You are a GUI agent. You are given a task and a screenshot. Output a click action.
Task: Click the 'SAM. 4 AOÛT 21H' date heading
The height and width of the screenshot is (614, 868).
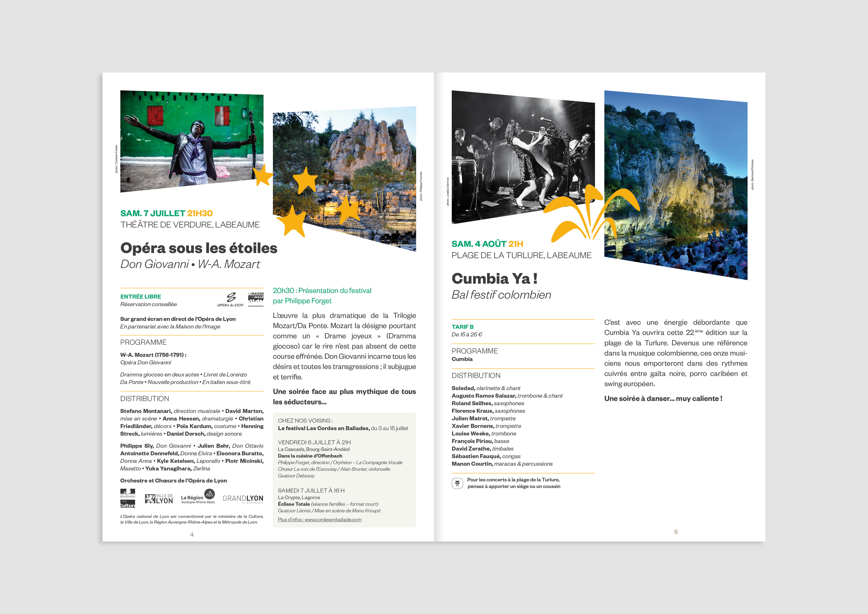[x=487, y=244]
